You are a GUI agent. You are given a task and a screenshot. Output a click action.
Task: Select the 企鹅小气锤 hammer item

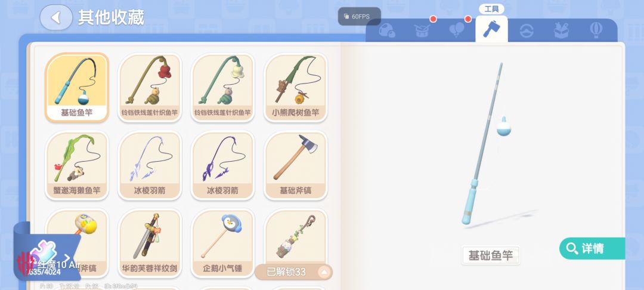pos(222,243)
